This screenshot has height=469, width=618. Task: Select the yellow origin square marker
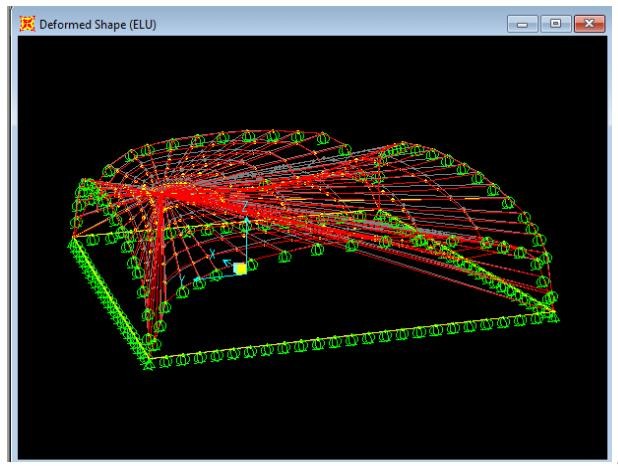tap(240, 268)
